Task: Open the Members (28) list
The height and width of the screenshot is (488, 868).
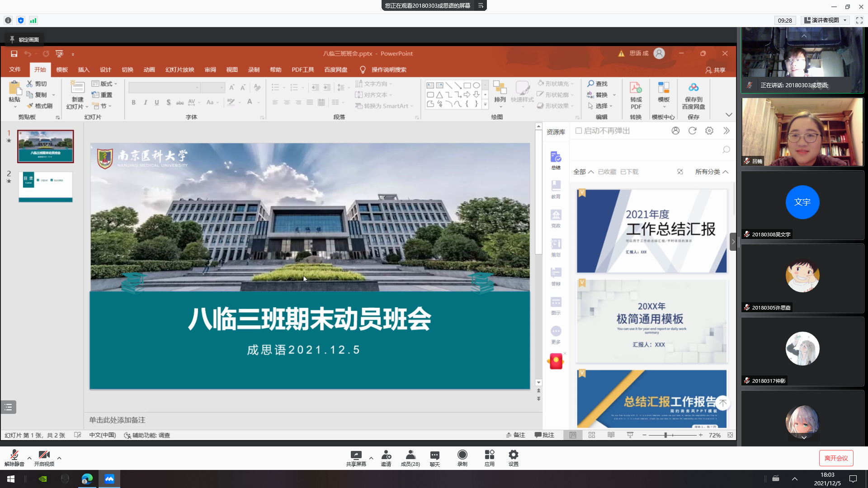Action: (410, 455)
